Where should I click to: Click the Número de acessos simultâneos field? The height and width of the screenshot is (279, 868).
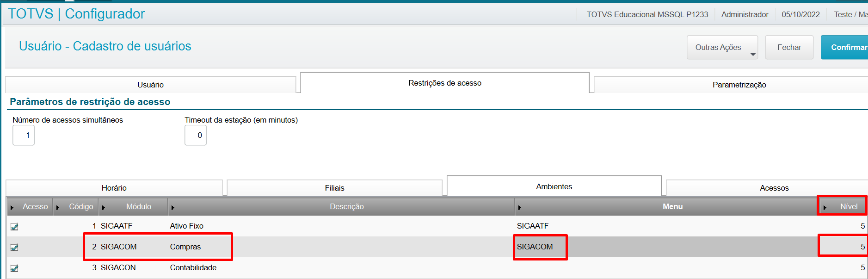point(24,135)
